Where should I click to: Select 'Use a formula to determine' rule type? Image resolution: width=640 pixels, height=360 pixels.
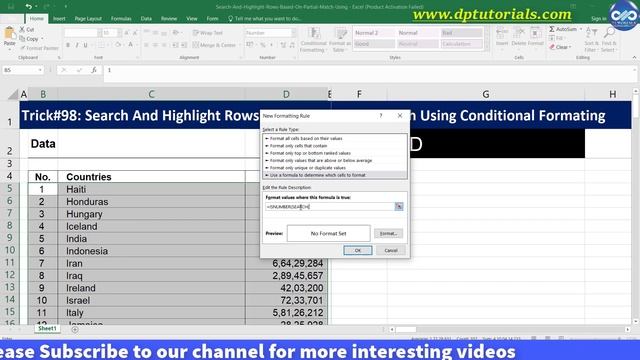[x=335, y=175]
